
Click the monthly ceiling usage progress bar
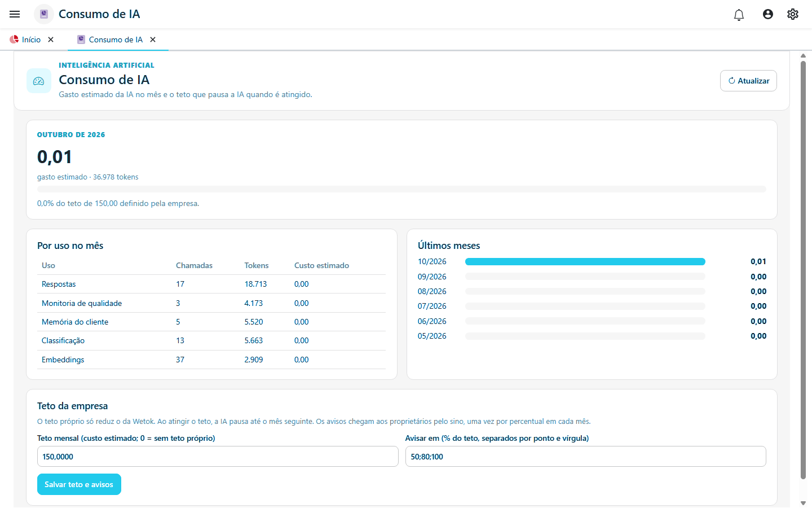click(x=401, y=189)
